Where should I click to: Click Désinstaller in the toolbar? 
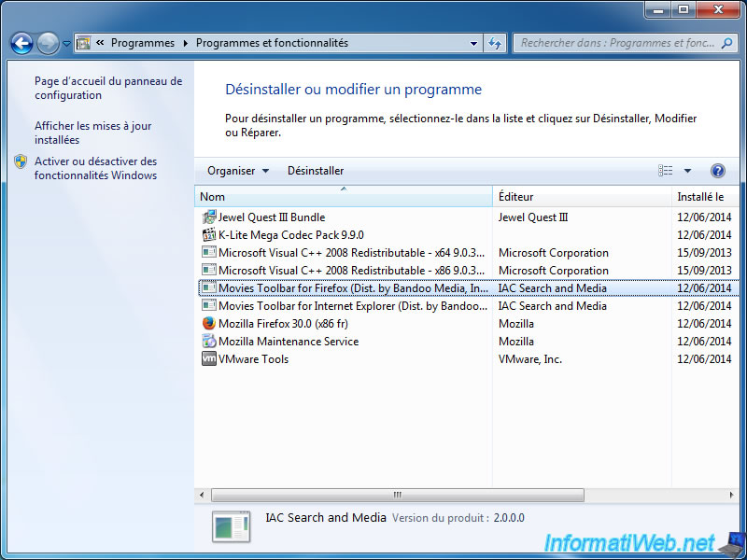pos(316,171)
